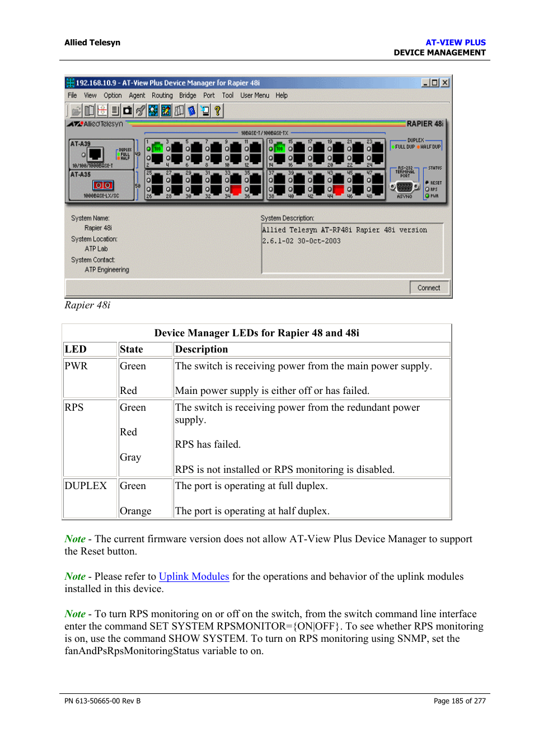Screen dimensions: 534x756
Task: Click the 'DUPLEX' cell in LED table
Action: tap(90, 498)
